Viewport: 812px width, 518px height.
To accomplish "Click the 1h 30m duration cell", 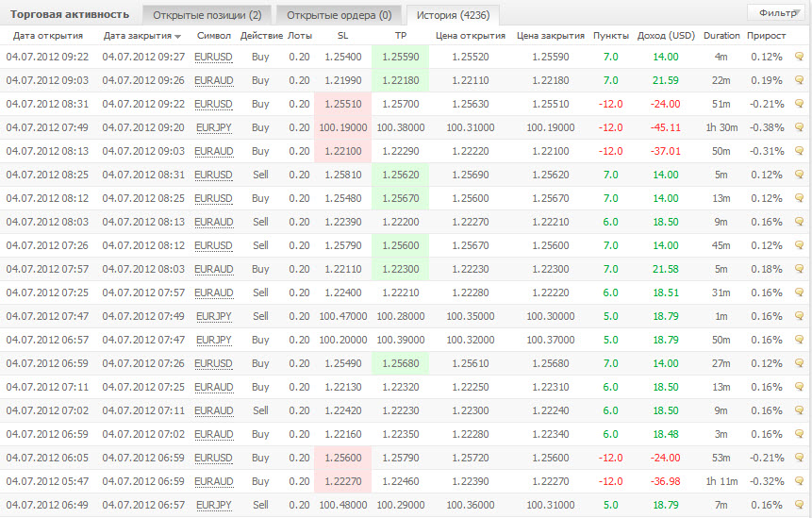I will coord(721,127).
